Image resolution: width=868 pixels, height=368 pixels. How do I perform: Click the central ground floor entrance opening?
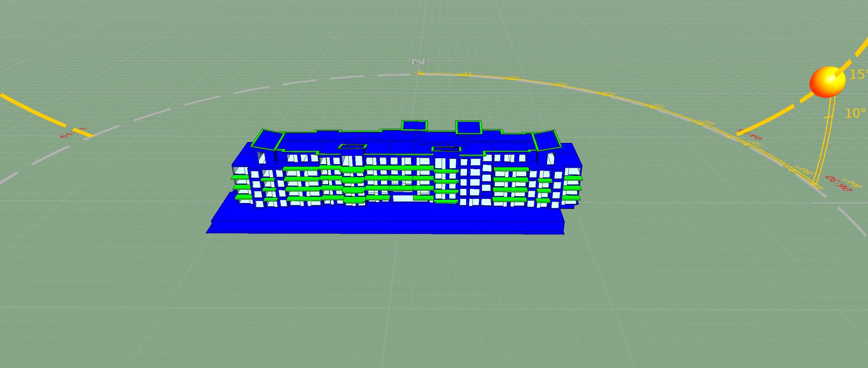402,198
